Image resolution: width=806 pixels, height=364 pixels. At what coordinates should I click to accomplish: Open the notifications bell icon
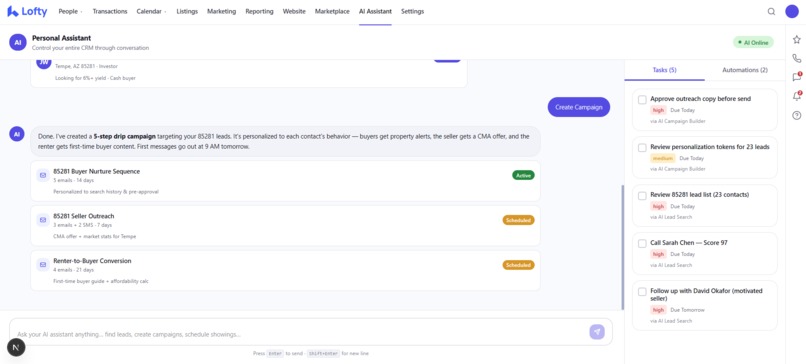click(796, 96)
